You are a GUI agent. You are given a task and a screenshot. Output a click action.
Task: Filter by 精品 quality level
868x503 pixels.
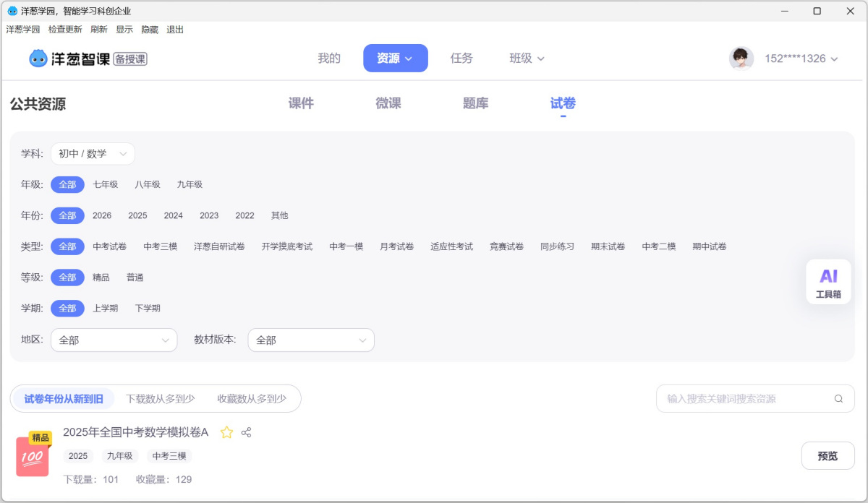pos(101,277)
